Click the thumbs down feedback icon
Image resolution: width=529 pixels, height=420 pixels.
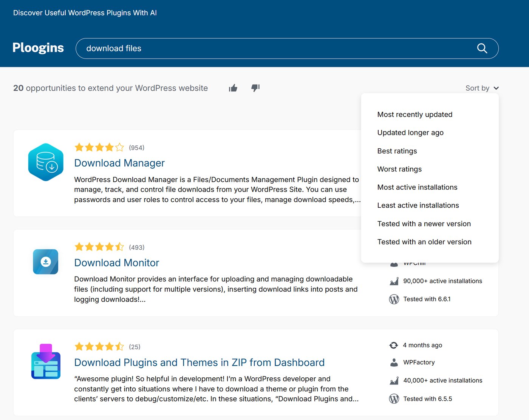255,88
